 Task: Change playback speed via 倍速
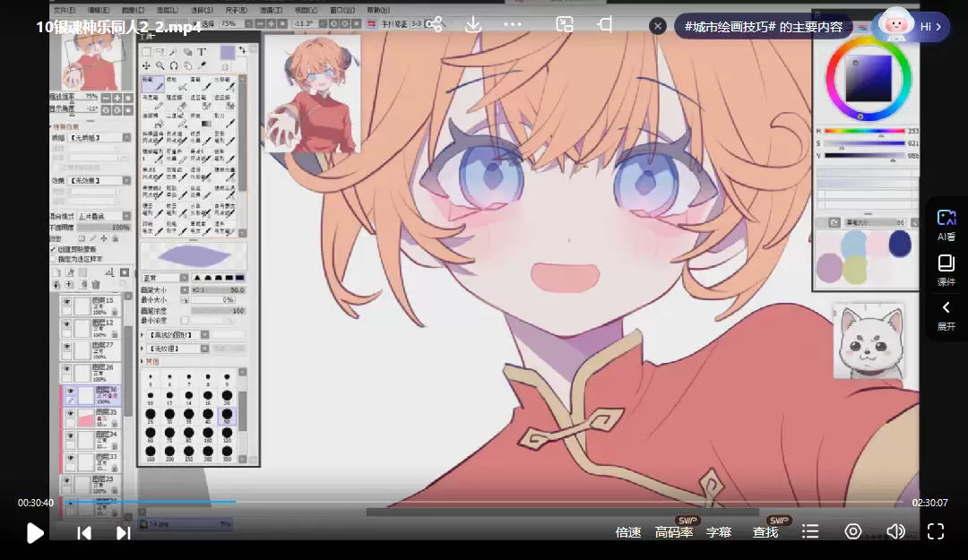[x=627, y=532]
